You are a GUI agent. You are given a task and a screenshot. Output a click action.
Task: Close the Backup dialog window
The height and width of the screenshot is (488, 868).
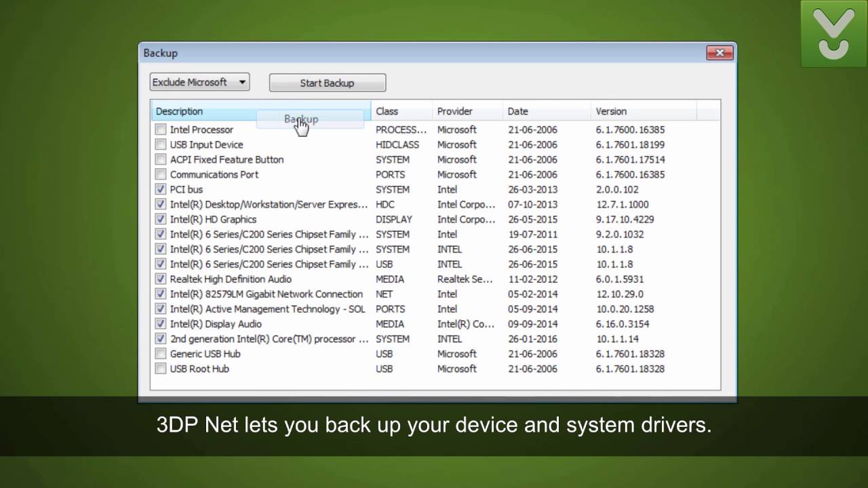[719, 53]
